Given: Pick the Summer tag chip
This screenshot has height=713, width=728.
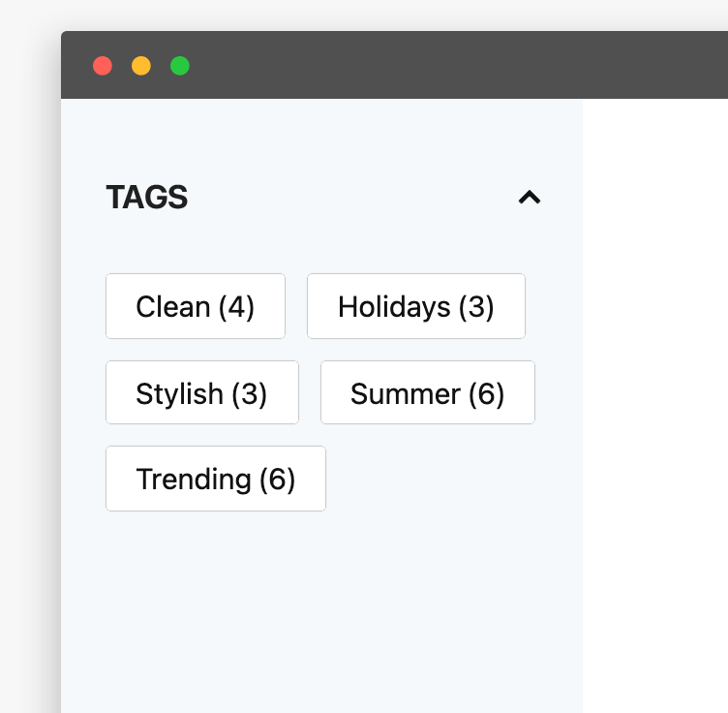Looking at the screenshot, I should click(x=427, y=392).
